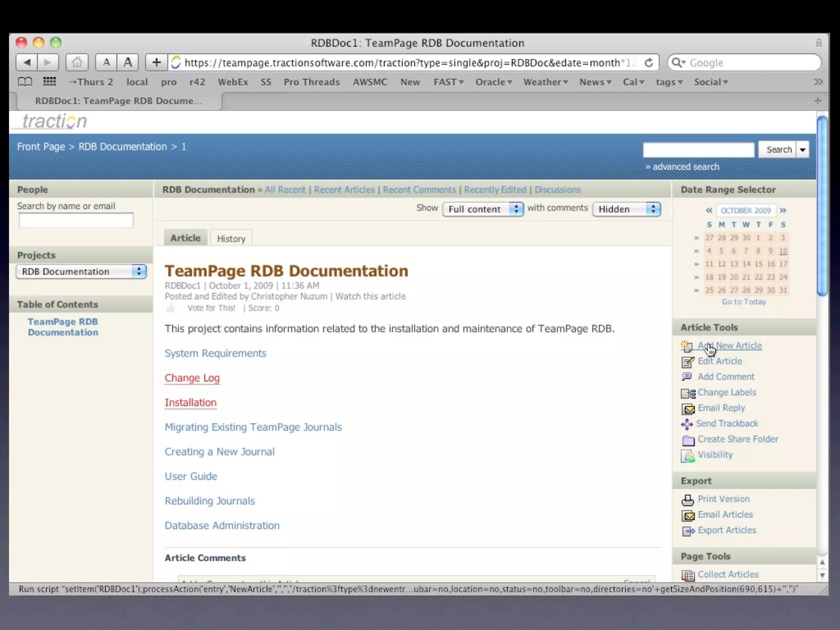Click the advanced search link

(685, 167)
